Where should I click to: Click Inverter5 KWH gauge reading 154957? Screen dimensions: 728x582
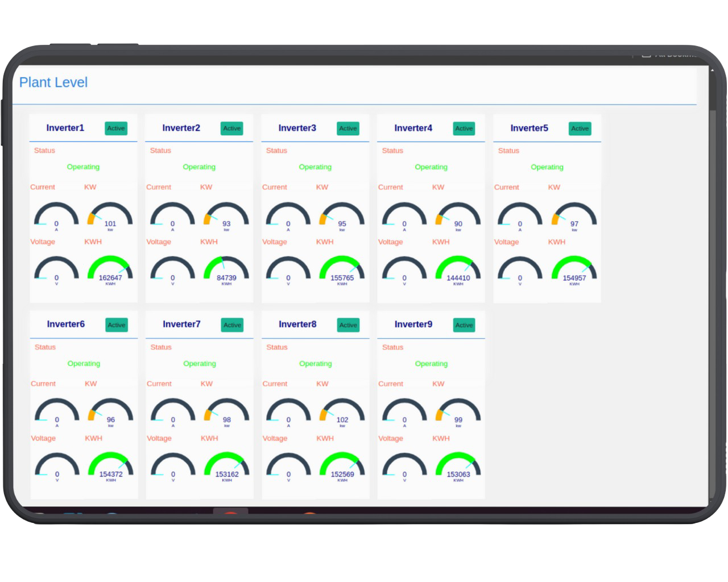point(574,270)
